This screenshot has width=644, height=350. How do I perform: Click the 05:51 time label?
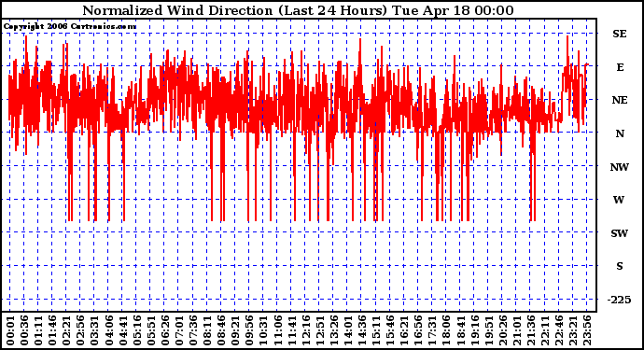click(150, 330)
